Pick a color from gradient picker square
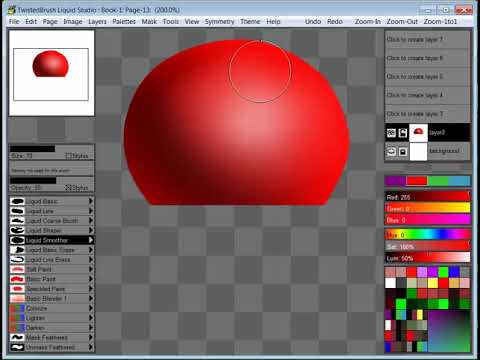The height and width of the screenshot is (360, 480). click(x=449, y=331)
